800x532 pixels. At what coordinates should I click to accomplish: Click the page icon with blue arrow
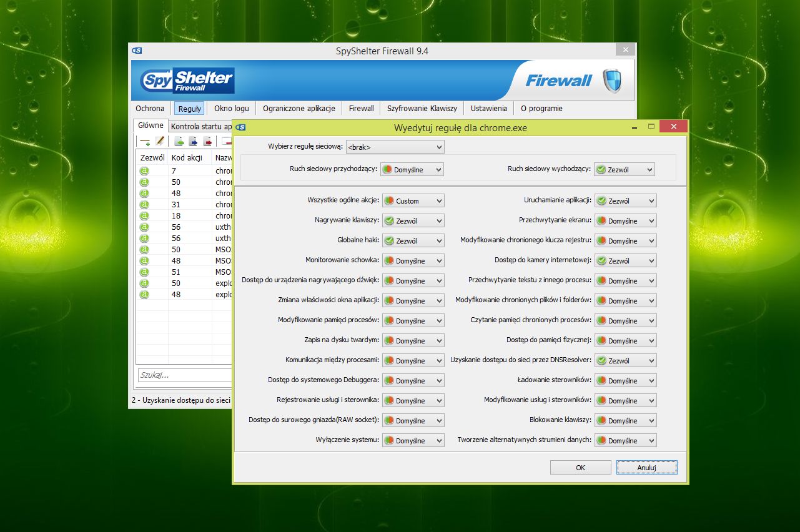coord(193,142)
